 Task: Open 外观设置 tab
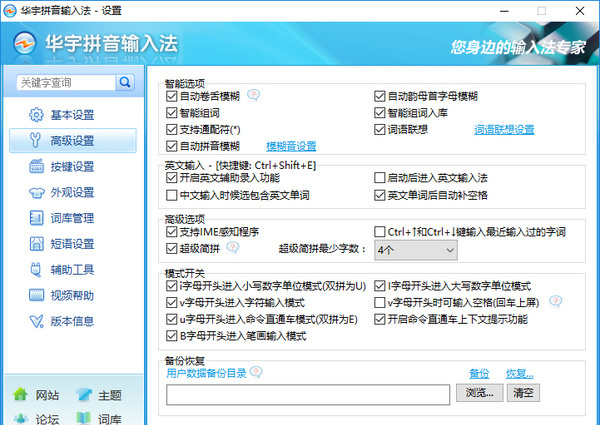click(73, 192)
